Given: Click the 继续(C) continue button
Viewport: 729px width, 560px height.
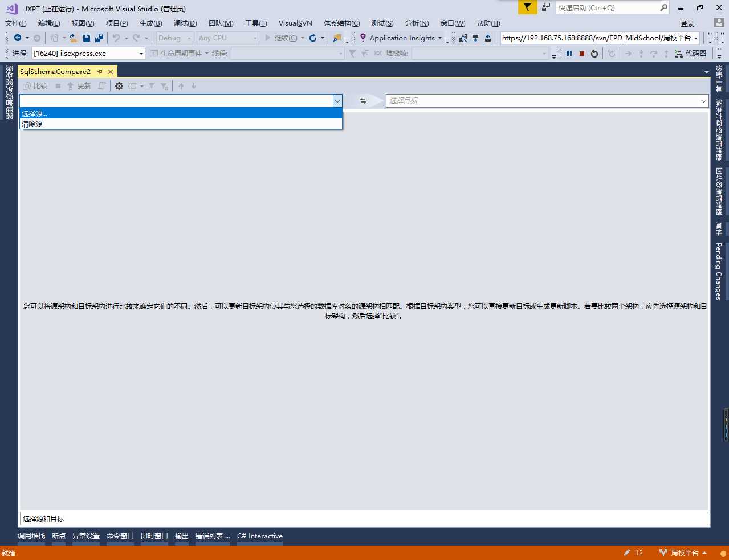Looking at the screenshot, I should [281, 38].
